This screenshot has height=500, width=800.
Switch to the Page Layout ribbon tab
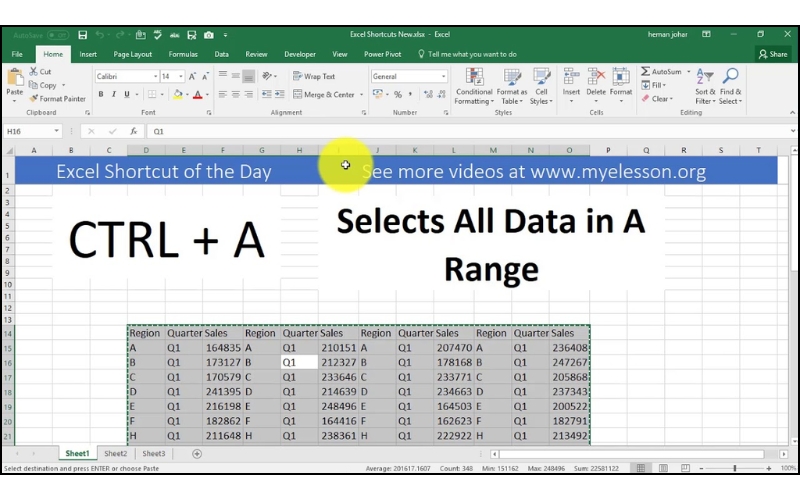tap(133, 54)
